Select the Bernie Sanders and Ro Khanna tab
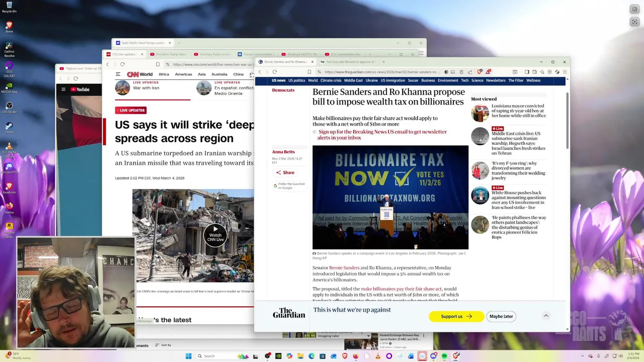 [285, 62]
